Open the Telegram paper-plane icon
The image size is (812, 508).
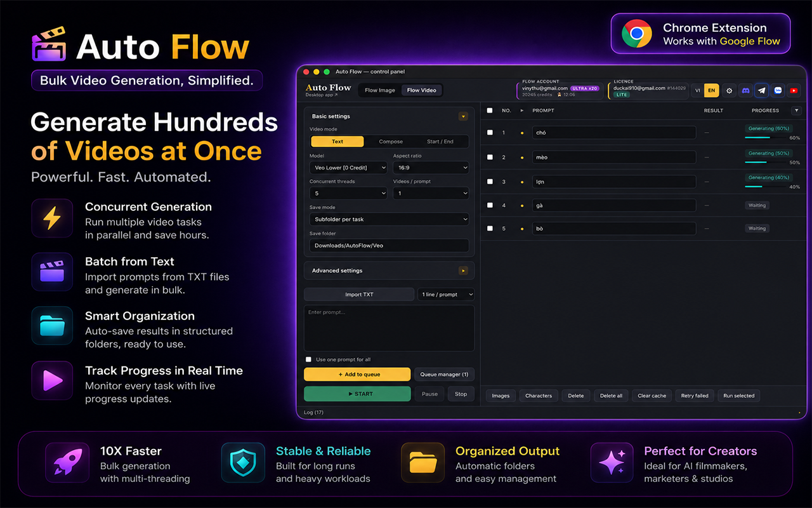pos(762,91)
